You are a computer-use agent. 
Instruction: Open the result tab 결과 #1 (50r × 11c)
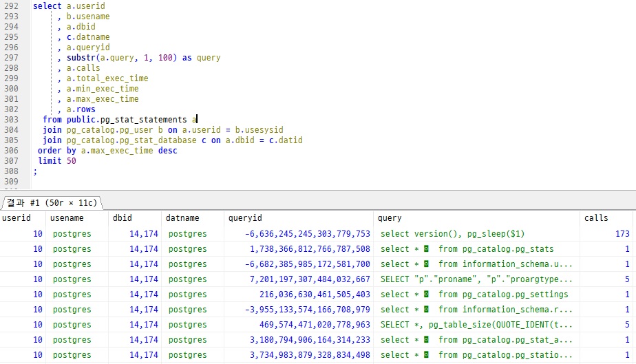[52, 203]
